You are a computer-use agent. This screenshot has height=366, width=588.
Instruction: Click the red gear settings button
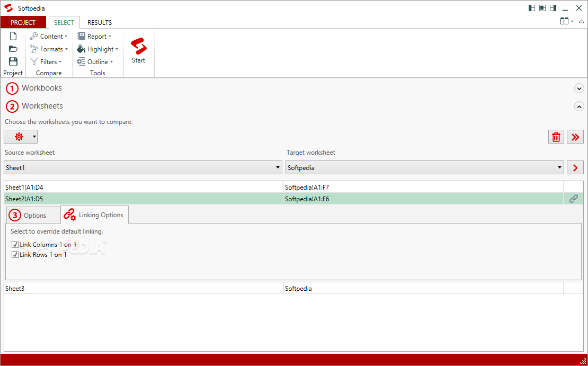point(19,137)
